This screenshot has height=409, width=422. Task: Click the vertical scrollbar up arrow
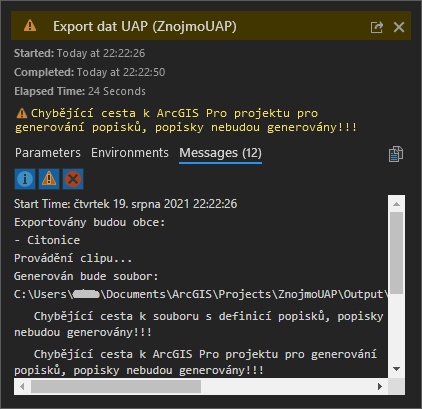396,204
